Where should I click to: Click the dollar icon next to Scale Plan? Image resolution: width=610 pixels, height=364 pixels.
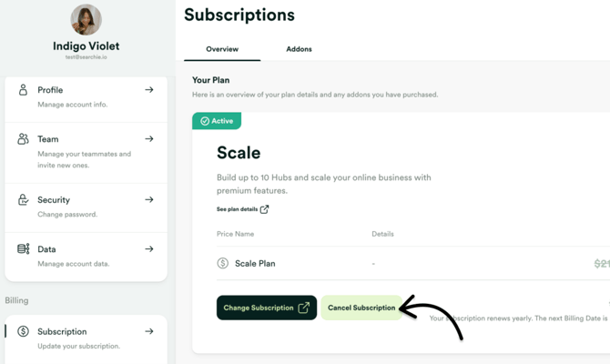pyautogui.click(x=223, y=264)
